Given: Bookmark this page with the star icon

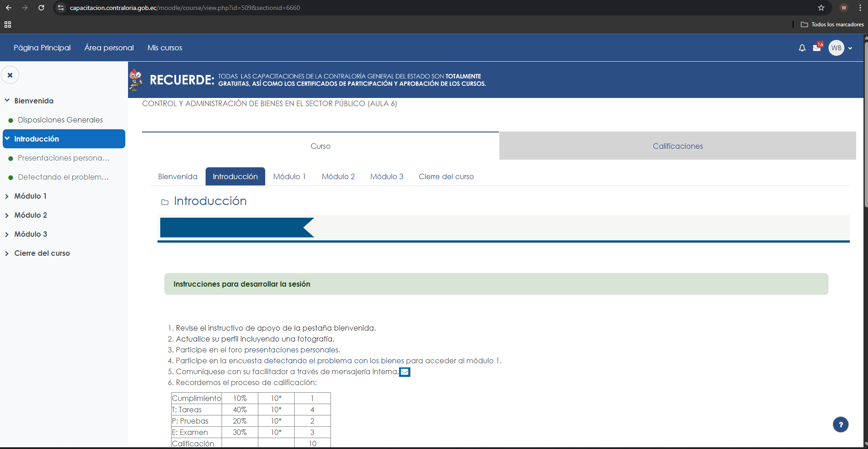Looking at the screenshot, I should click(x=821, y=8).
